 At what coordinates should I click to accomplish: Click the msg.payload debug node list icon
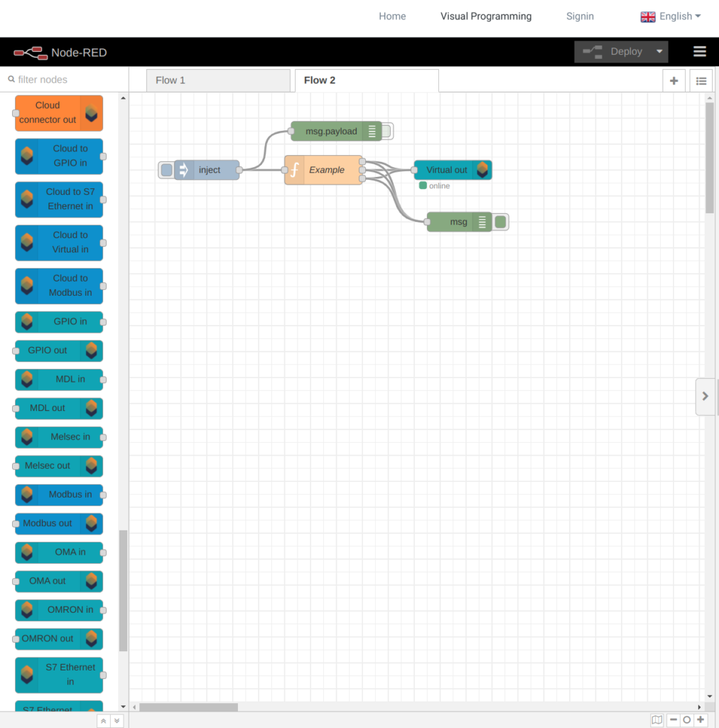pyautogui.click(x=372, y=132)
